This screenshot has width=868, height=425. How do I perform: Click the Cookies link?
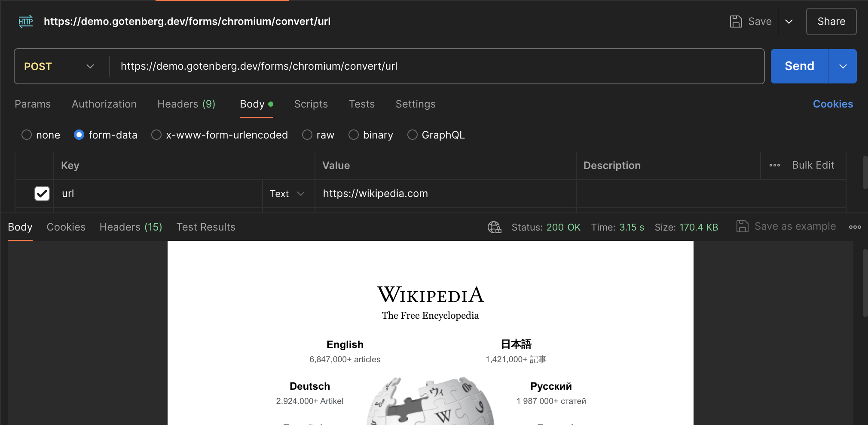[x=832, y=104]
